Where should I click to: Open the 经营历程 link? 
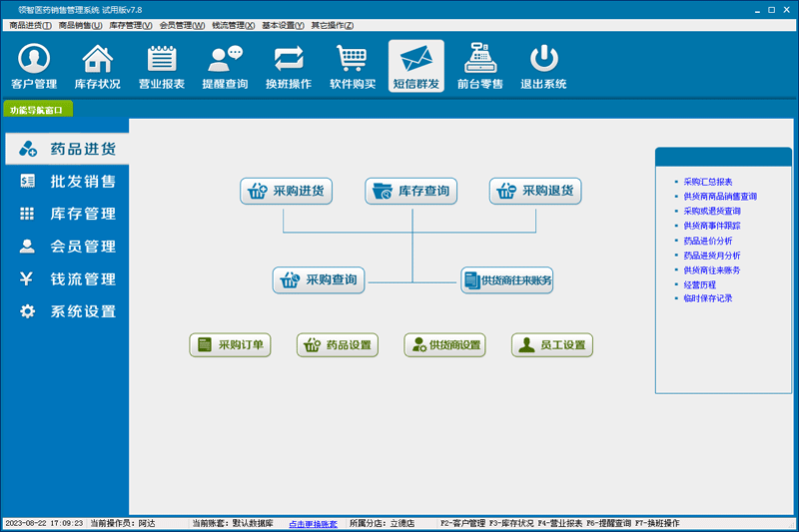coord(700,285)
